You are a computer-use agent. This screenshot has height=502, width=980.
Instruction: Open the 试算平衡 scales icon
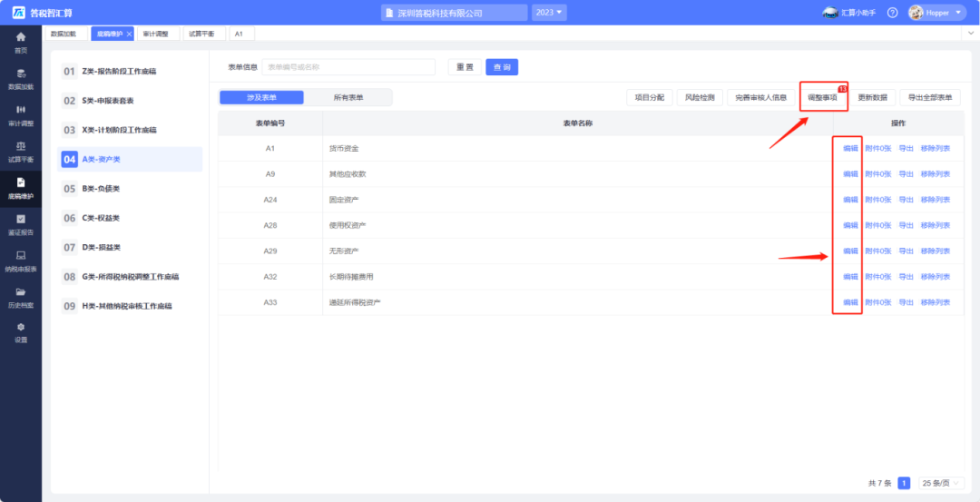(21, 145)
